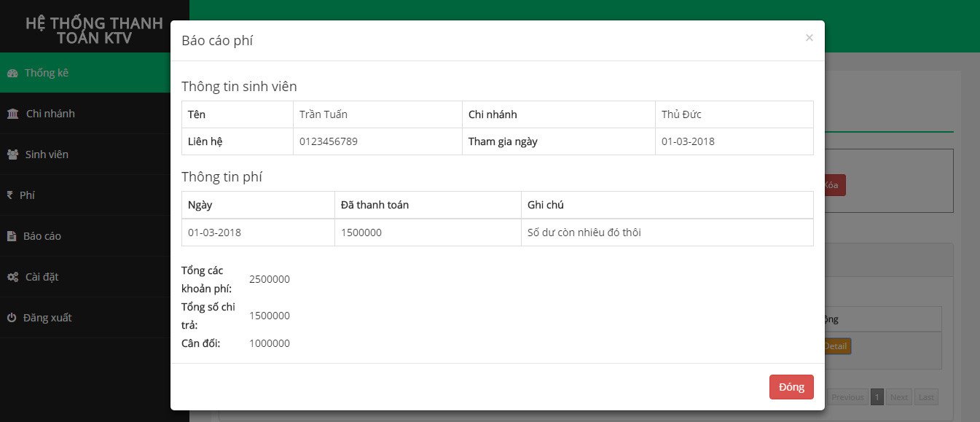
Task: Click the Liên hệ label cell
Action: pos(238,141)
